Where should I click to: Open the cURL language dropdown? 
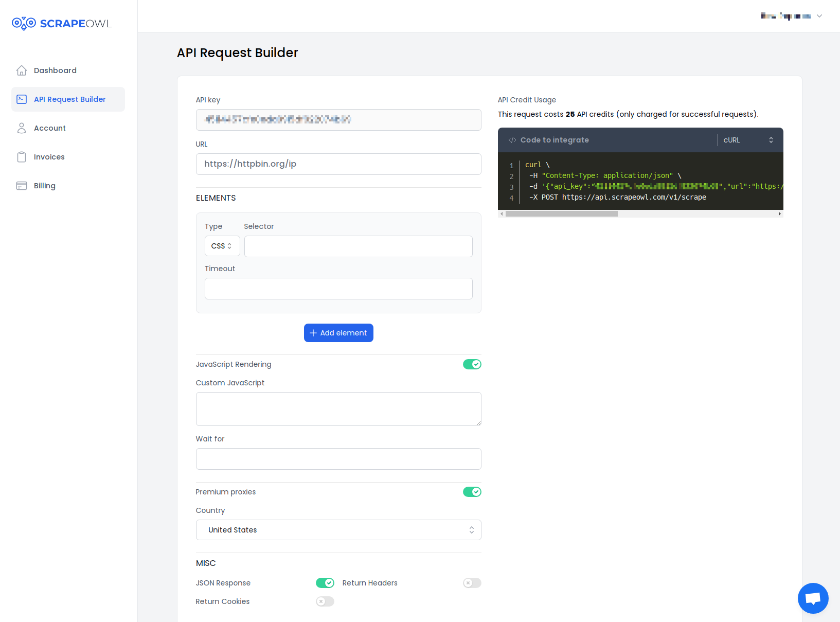748,140
